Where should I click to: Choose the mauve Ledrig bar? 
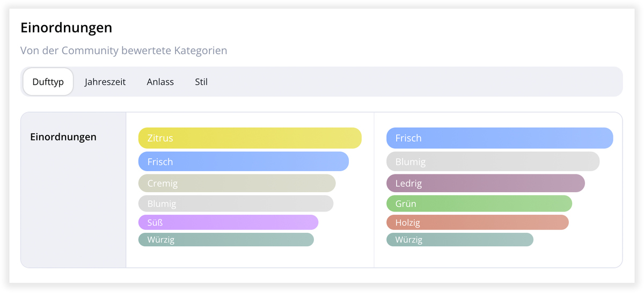tap(485, 183)
